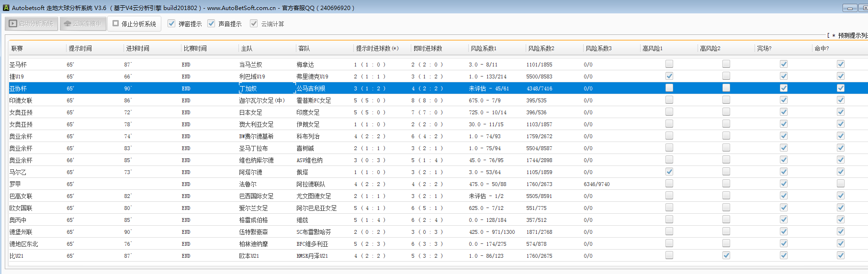Check 命中? box for 罗甲 row
Screen dimensions: 868x274
point(840,184)
